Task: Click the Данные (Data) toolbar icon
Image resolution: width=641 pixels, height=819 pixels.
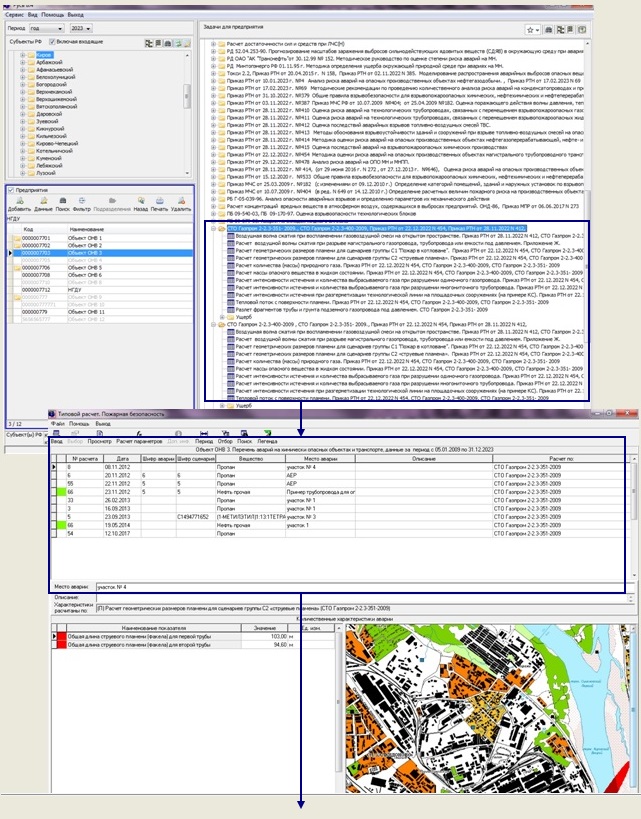Action: click(x=43, y=202)
